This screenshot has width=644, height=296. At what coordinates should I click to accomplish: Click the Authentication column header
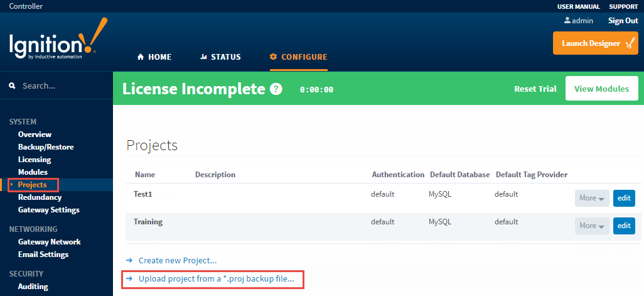coord(398,175)
